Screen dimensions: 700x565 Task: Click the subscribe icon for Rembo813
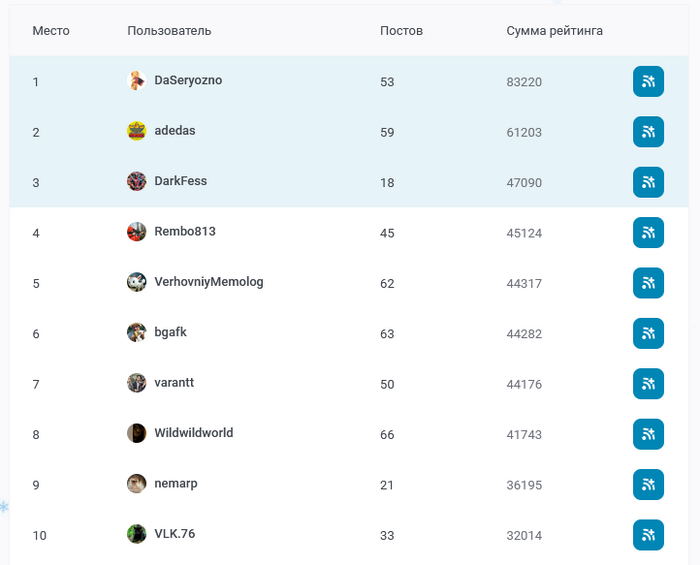648,233
